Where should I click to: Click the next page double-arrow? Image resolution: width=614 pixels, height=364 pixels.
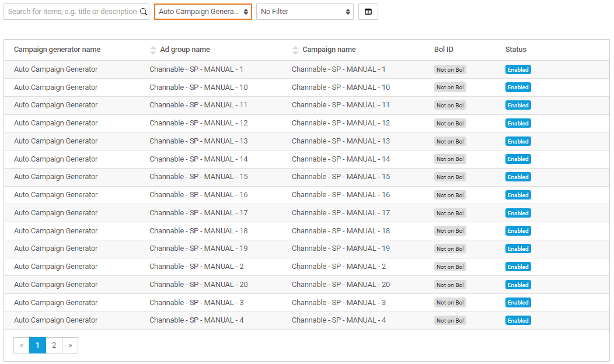(70, 345)
